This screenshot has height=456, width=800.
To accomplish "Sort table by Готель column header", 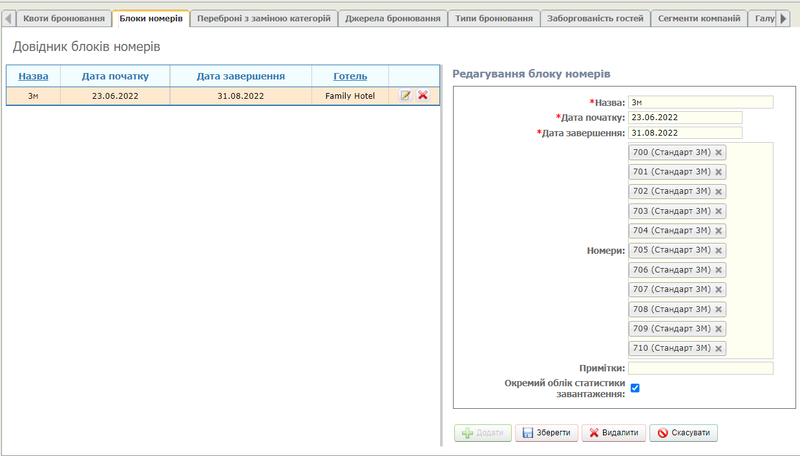I will tap(350, 76).
